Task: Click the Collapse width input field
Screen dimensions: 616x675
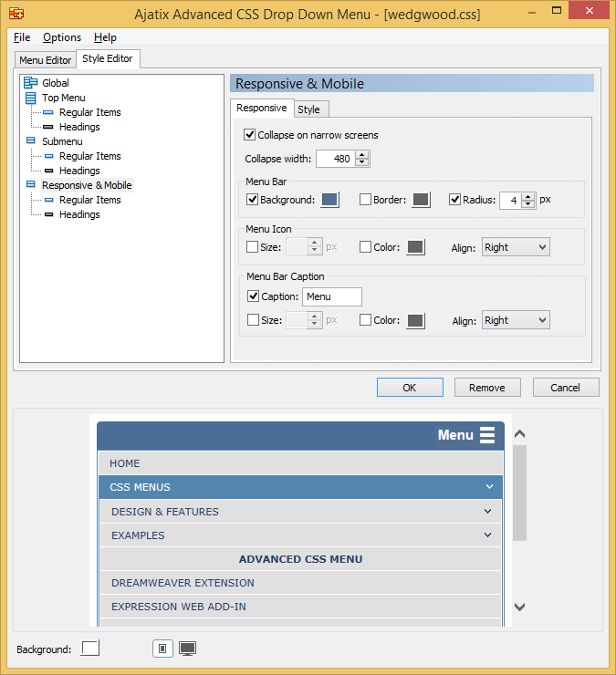Action: pos(336,159)
